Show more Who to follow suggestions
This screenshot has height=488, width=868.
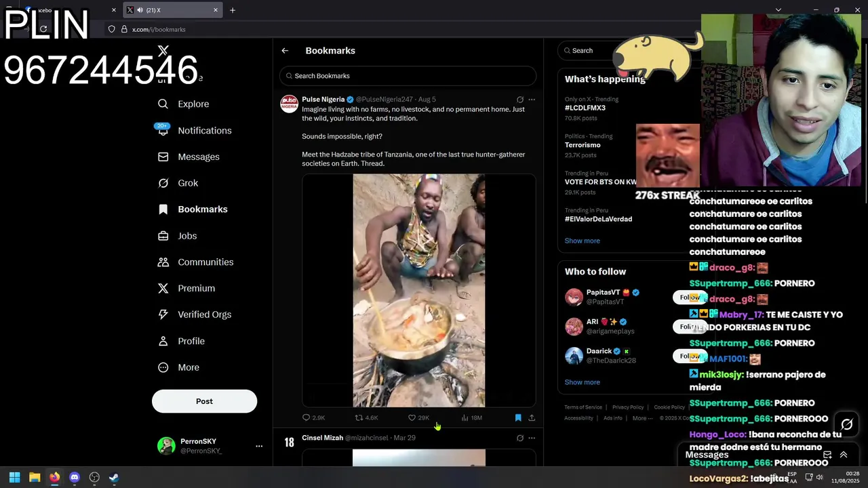[582, 382]
